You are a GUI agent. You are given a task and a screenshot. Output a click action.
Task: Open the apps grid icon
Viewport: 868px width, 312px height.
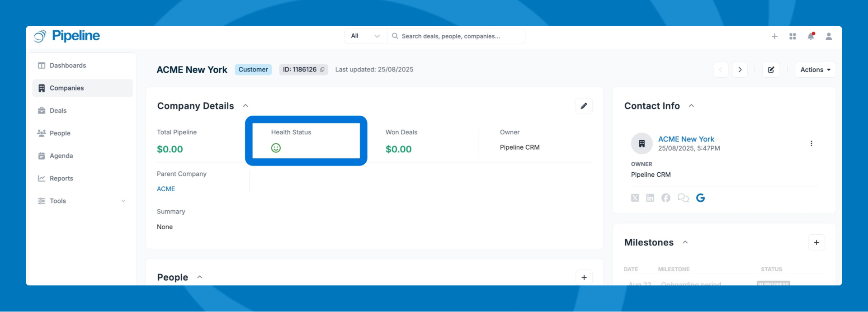point(793,36)
